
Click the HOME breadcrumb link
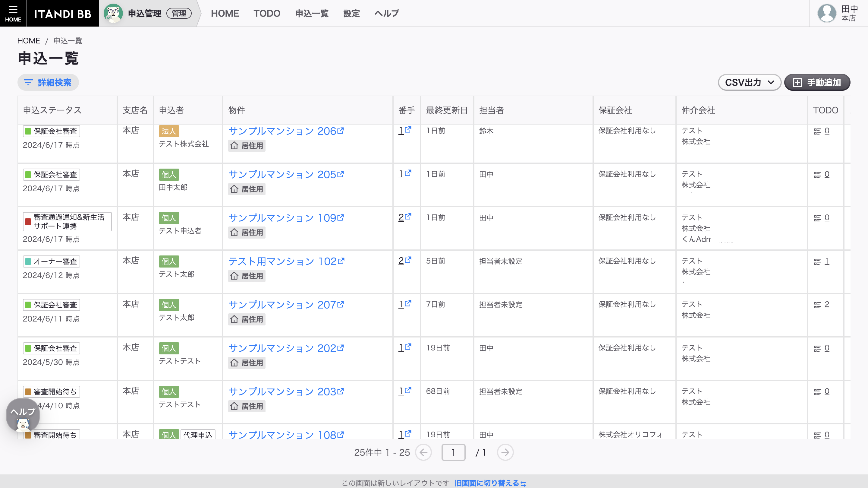click(x=29, y=41)
